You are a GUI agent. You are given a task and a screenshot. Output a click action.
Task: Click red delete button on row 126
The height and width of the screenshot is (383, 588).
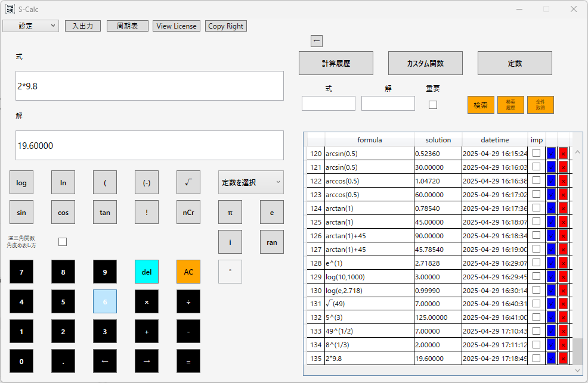[x=563, y=235]
